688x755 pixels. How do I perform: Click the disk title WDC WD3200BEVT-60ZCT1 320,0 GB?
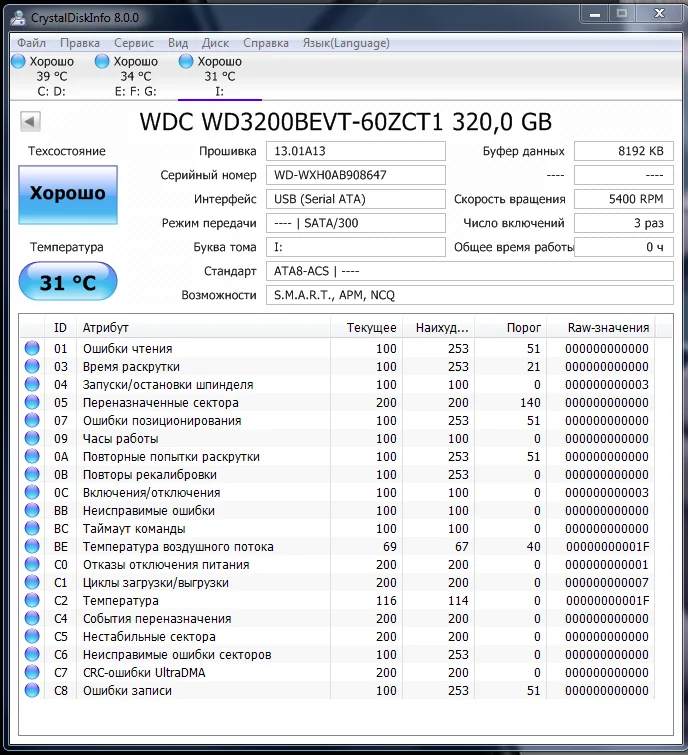click(346, 122)
